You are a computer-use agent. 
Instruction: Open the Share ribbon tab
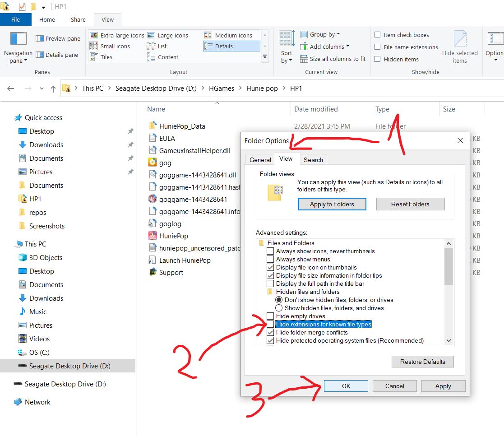click(x=78, y=19)
